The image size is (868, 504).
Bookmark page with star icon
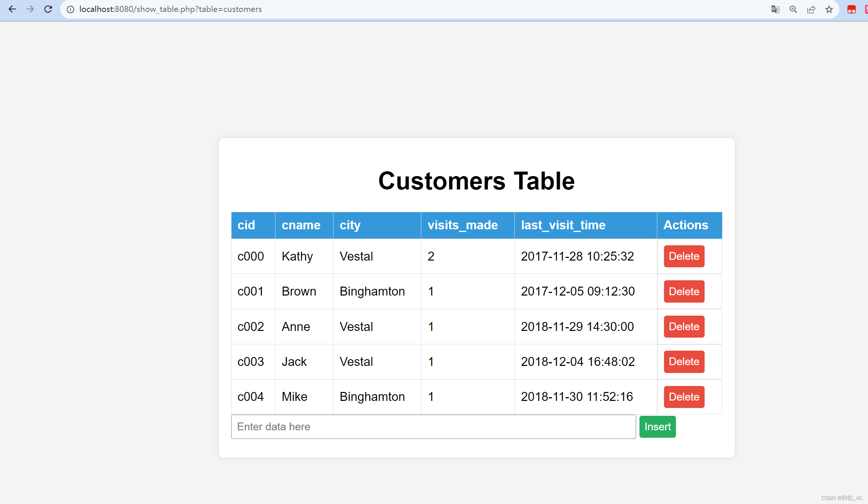pyautogui.click(x=829, y=9)
